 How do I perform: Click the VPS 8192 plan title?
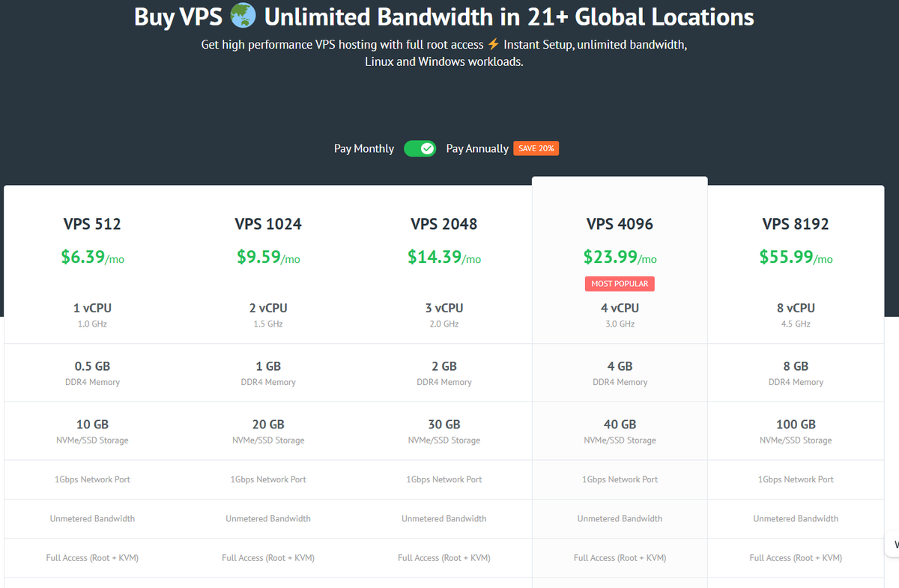tap(796, 224)
